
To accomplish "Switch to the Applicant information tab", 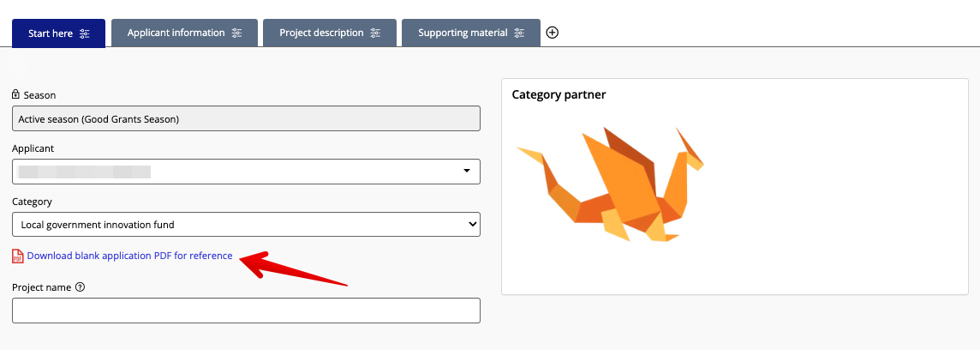I will 176,33.
